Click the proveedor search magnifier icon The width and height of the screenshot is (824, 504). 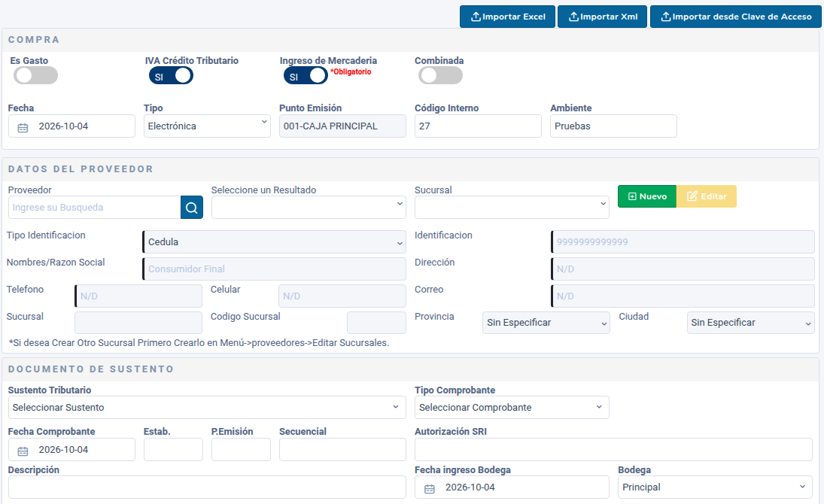point(192,208)
